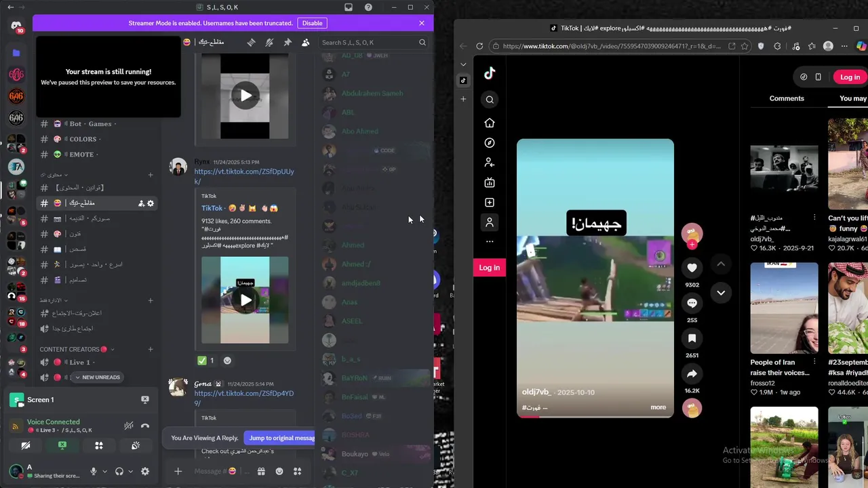Disconnect from the voice channel
Image resolution: width=868 pixels, height=488 pixels.
[x=144, y=426]
